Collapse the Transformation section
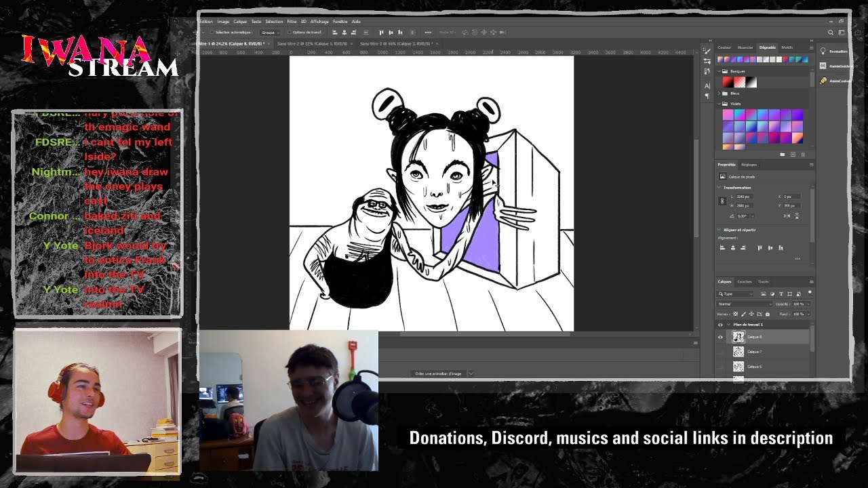868x488 pixels. [x=719, y=188]
